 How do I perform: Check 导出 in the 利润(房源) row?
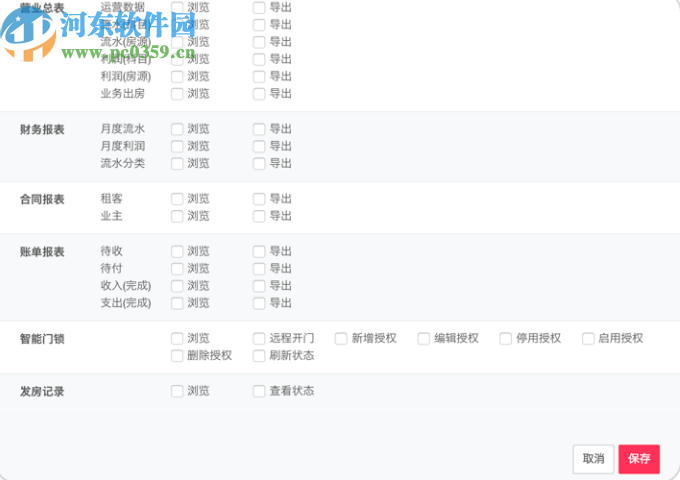[x=259, y=77]
